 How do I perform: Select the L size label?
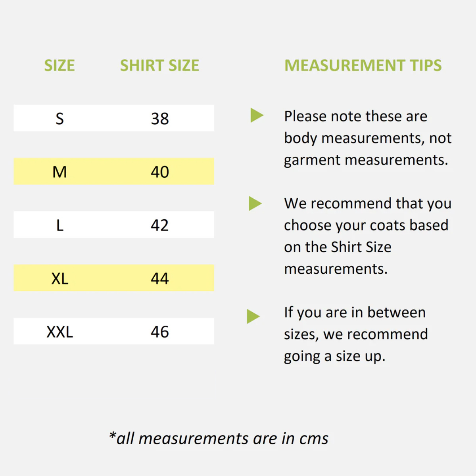(59, 225)
